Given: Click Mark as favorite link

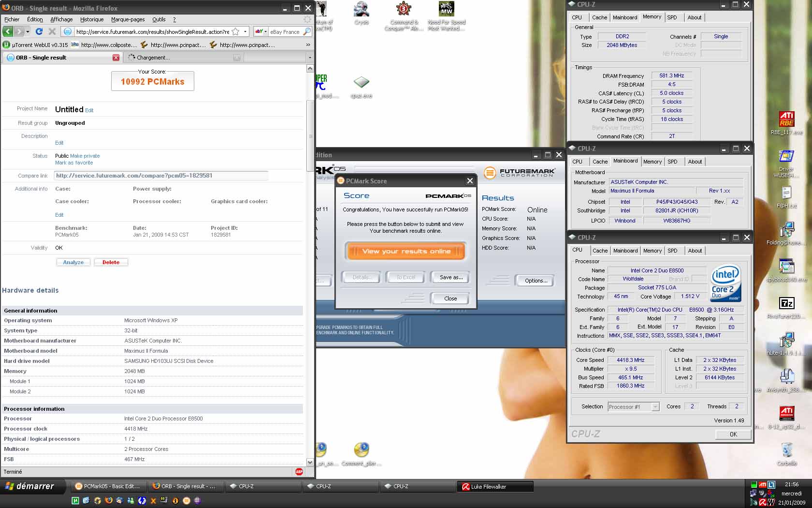Looking at the screenshot, I should (74, 163).
